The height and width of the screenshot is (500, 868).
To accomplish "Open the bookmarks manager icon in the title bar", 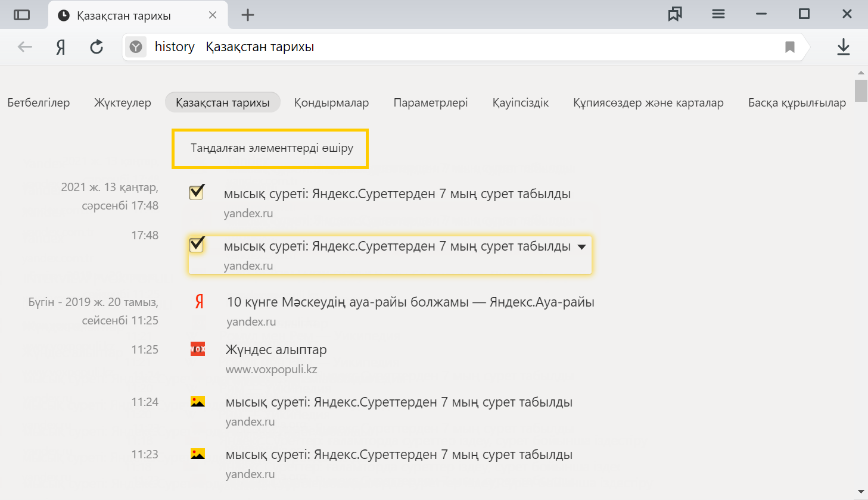I will (x=675, y=14).
